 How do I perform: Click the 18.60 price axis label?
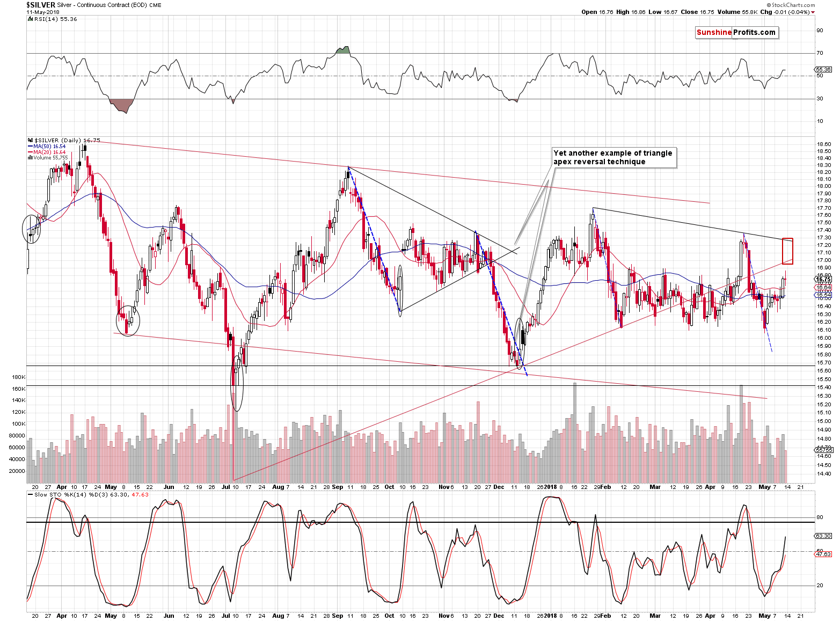coord(824,144)
